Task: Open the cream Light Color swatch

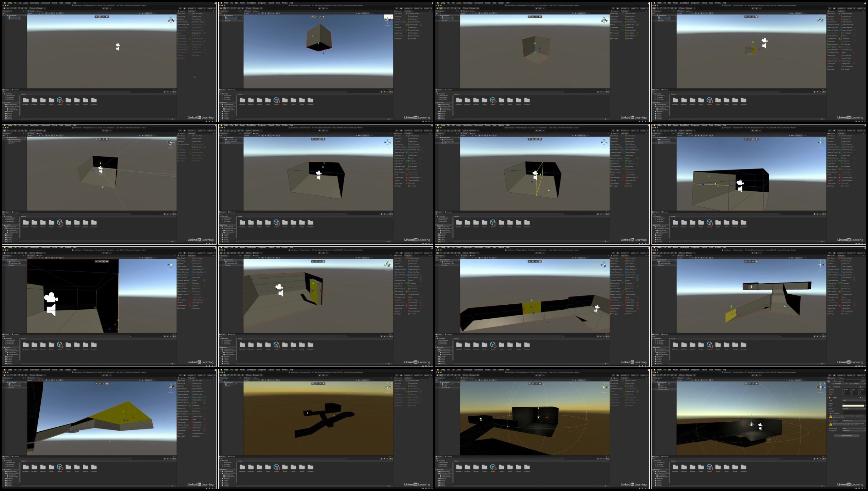Action: coord(853,406)
